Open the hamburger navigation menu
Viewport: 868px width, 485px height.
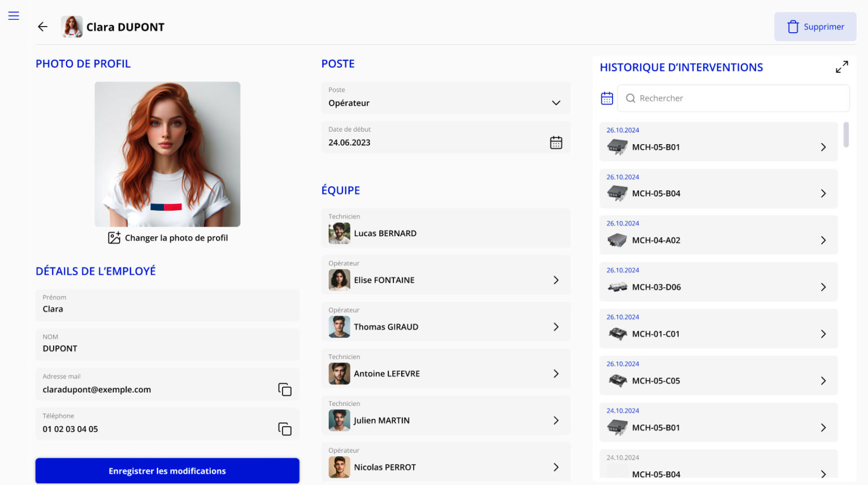coord(14,16)
